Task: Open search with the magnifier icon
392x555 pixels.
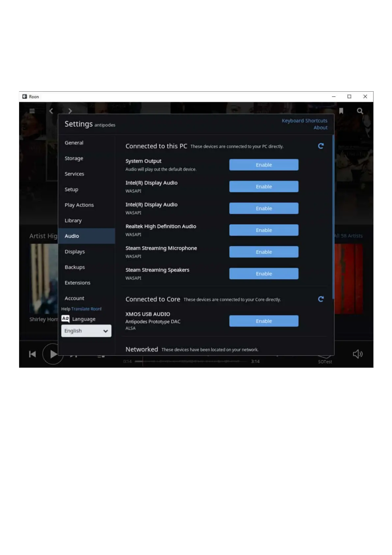Action: [x=360, y=111]
